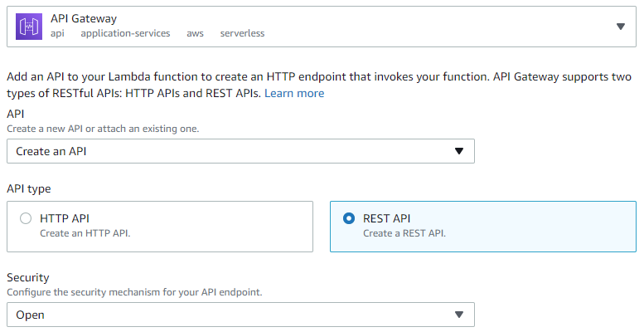Click the serverless tag
This screenshot has width=644, height=332.
pyautogui.click(x=242, y=34)
